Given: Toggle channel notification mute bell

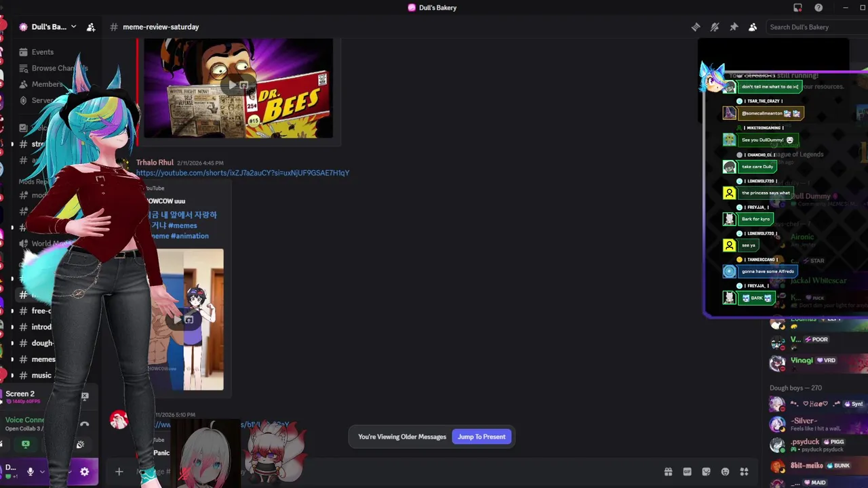Looking at the screenshot, I should pyautogui.click(x=715, y=27).
